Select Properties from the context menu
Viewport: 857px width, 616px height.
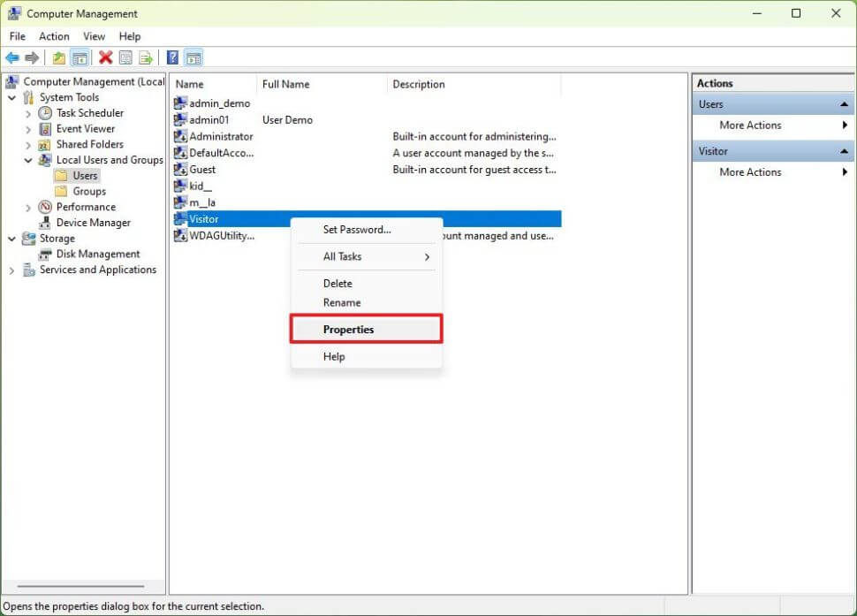point(347,329)
